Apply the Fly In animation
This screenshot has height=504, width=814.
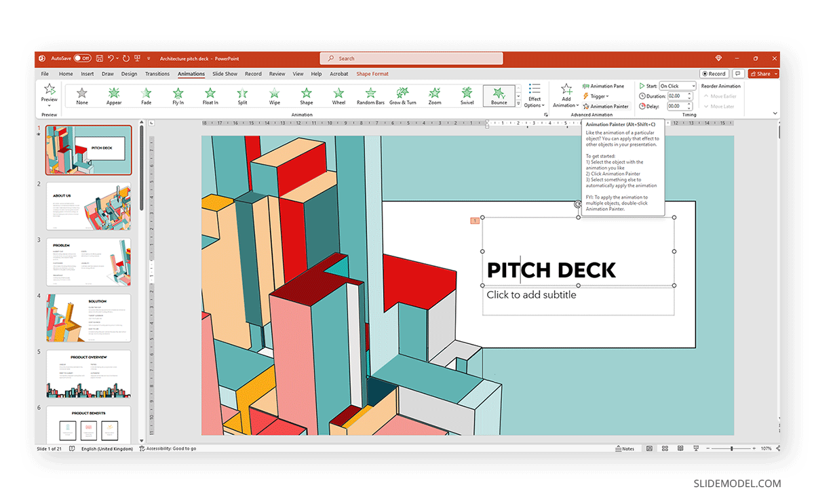178,96
